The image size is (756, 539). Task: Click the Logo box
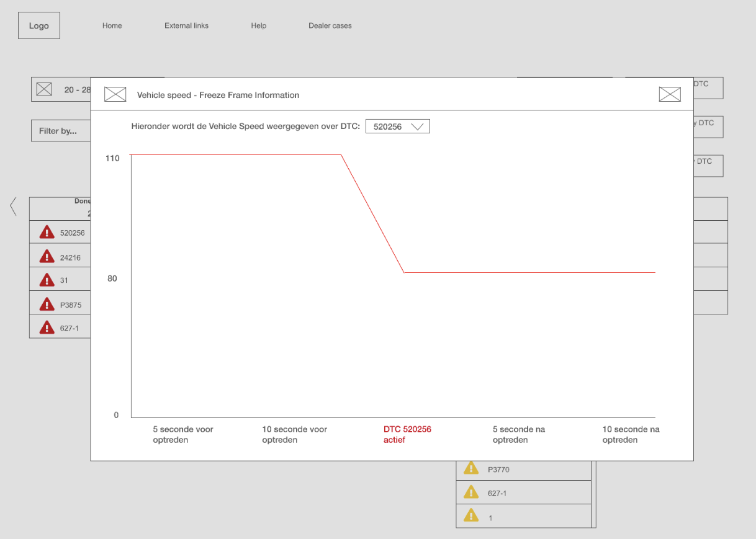coord(39,26)
